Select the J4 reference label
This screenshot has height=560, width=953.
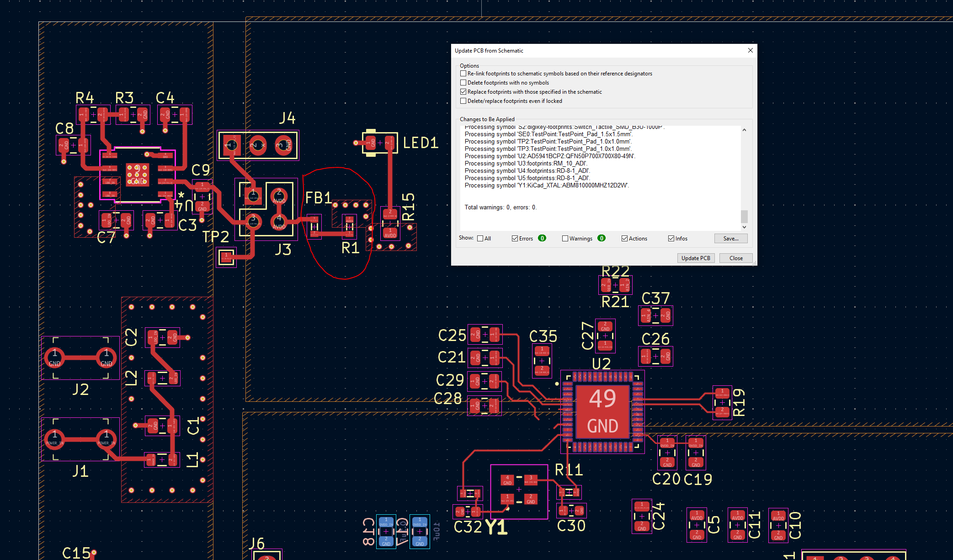pyautogui.click(x=287, y=118)
